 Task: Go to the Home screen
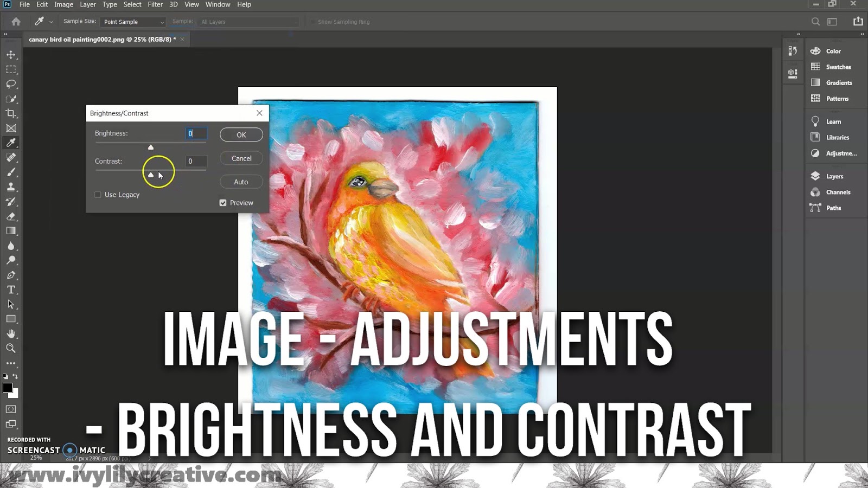click(x=16, y=22)
